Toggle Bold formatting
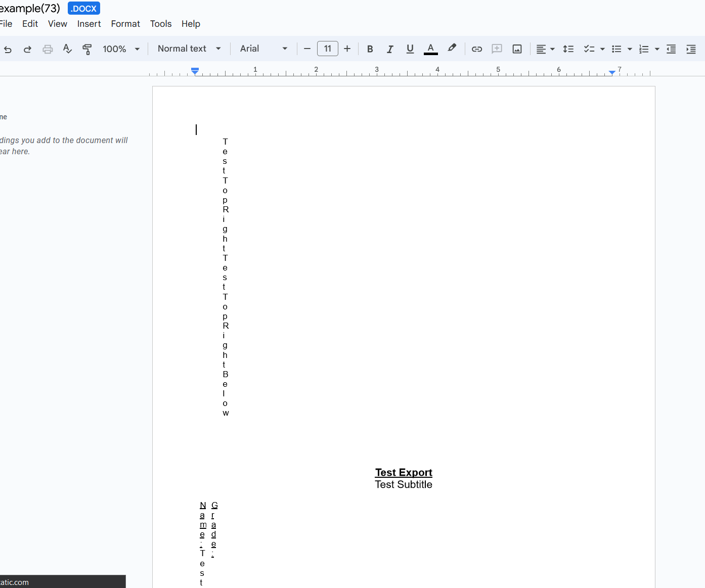The image size is (705, 588). pos(370,49)
